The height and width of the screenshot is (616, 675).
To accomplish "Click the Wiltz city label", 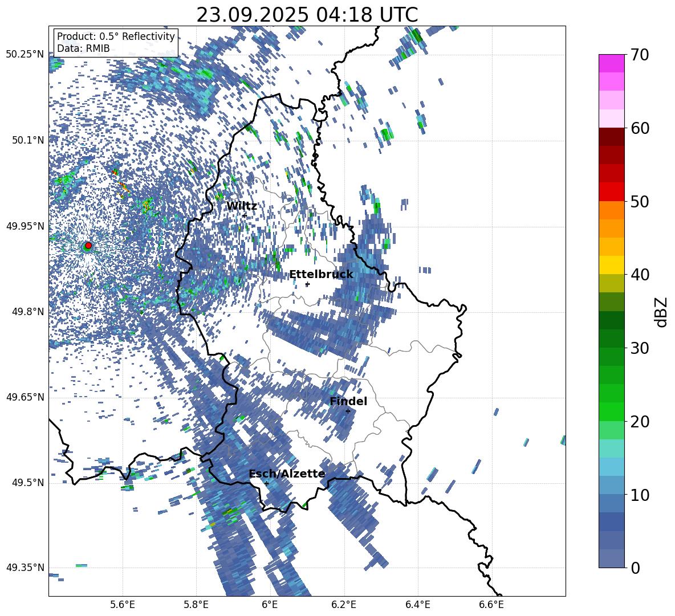I will 242,206.
